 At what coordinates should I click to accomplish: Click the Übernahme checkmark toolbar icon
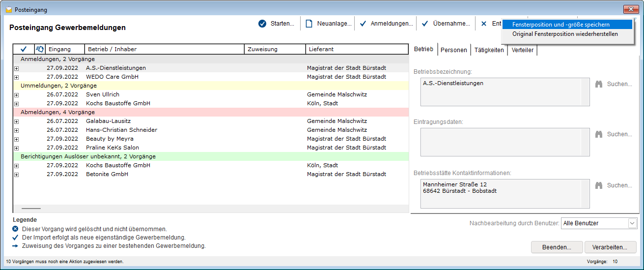click(425, 24)
